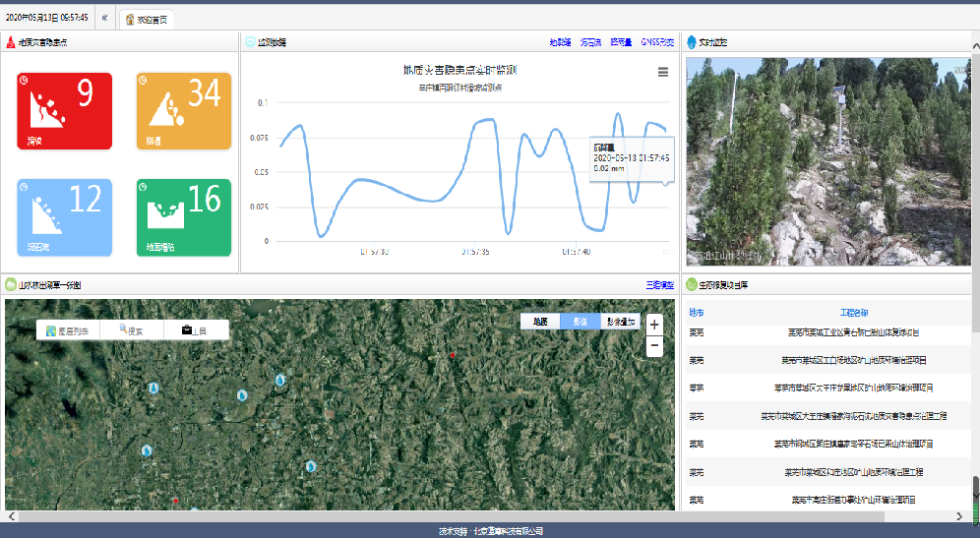Click the blue camera icon beside 实时监控

coord(692,42)
